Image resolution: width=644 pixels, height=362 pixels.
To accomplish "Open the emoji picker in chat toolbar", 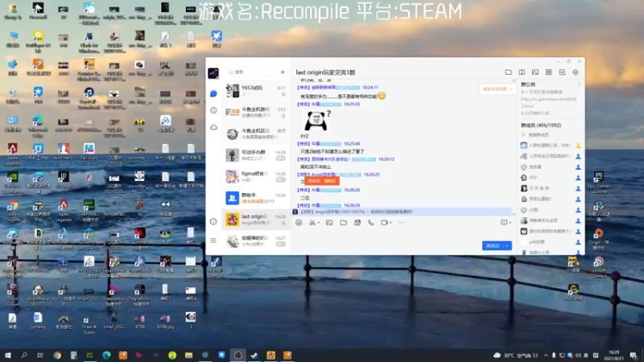I will click(299, 223).
